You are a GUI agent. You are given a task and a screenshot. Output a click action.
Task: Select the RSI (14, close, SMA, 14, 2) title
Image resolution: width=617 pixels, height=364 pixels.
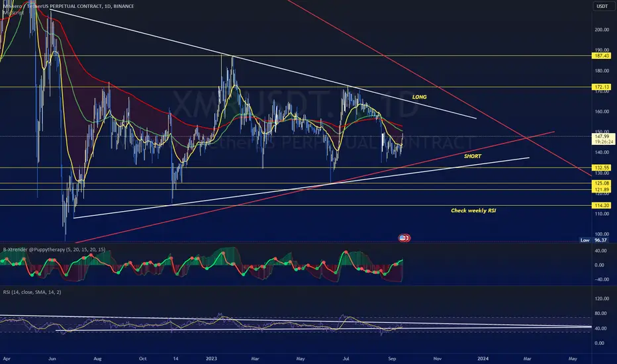[32, 292]
